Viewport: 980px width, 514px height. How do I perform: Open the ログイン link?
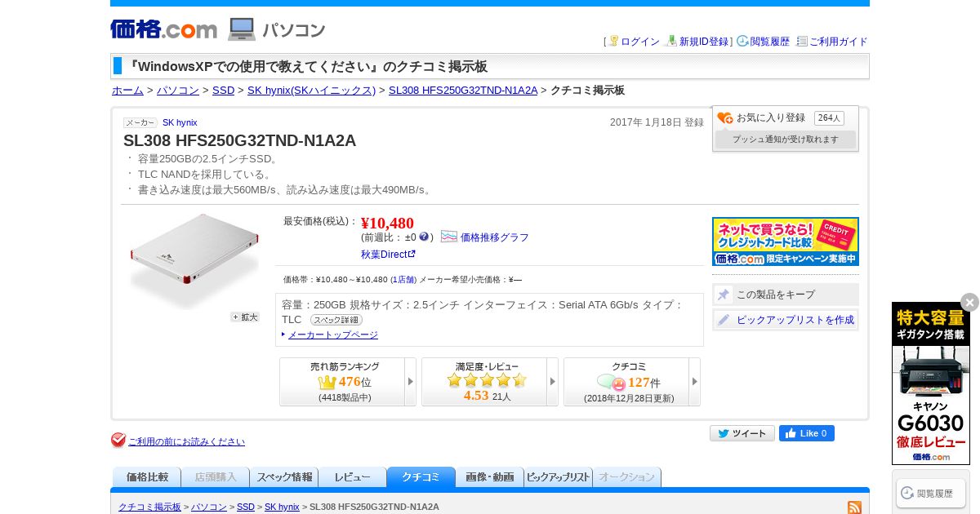640,42
